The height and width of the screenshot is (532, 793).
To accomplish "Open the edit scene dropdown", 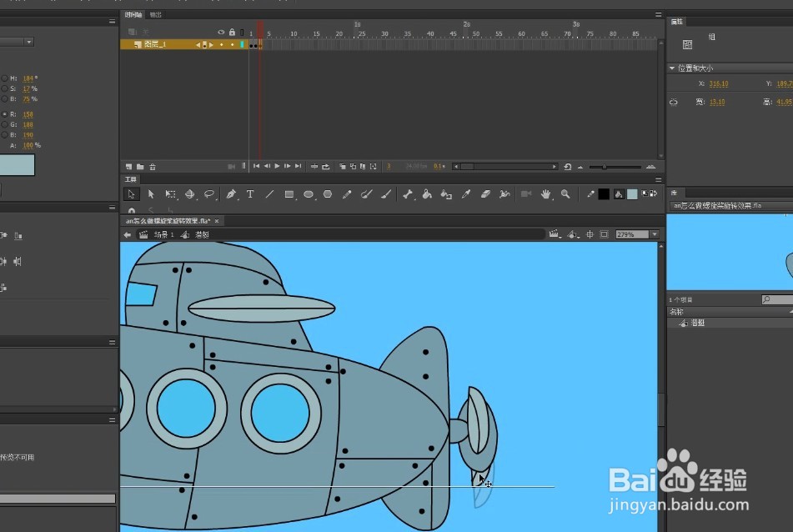I will 555,234.
